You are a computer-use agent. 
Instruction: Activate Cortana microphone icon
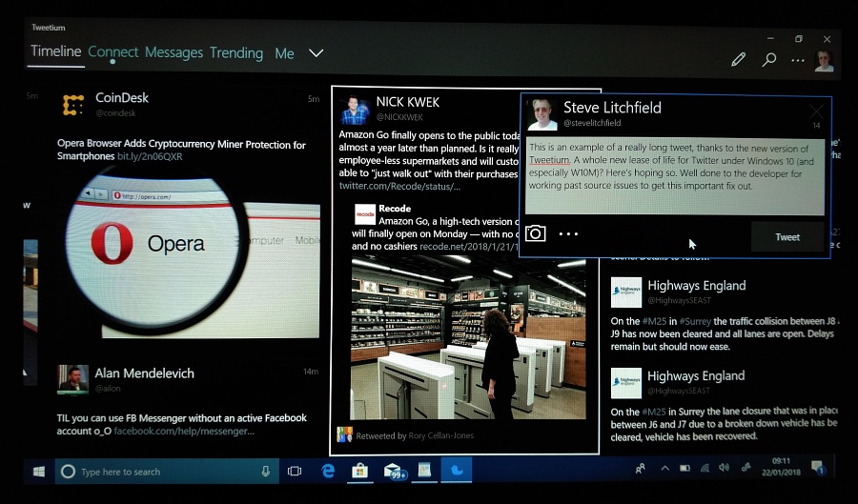click(265, 472)
